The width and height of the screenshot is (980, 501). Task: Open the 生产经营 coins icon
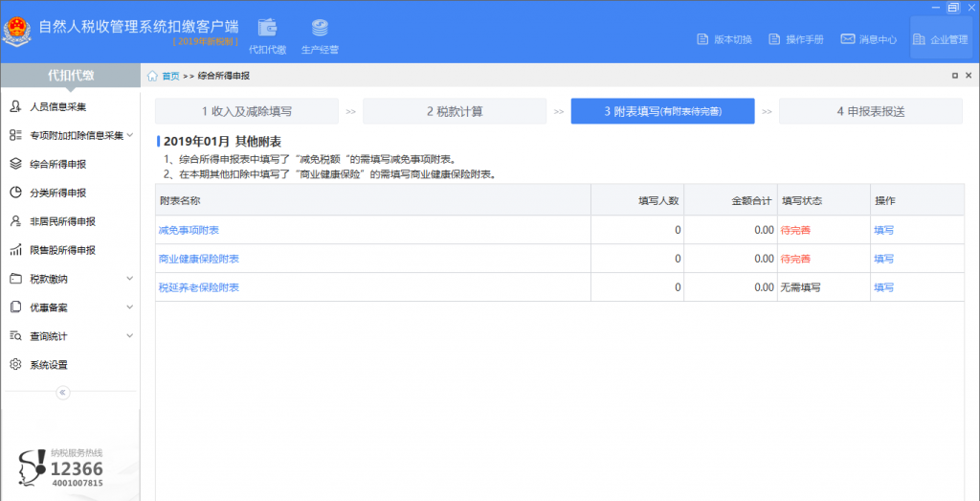tap(320, 28)
